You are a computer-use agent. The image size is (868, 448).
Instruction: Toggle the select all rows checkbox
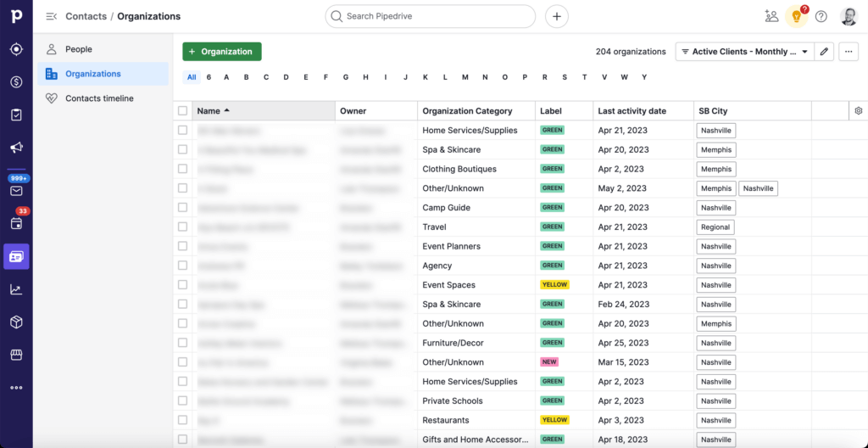point(183,111)
